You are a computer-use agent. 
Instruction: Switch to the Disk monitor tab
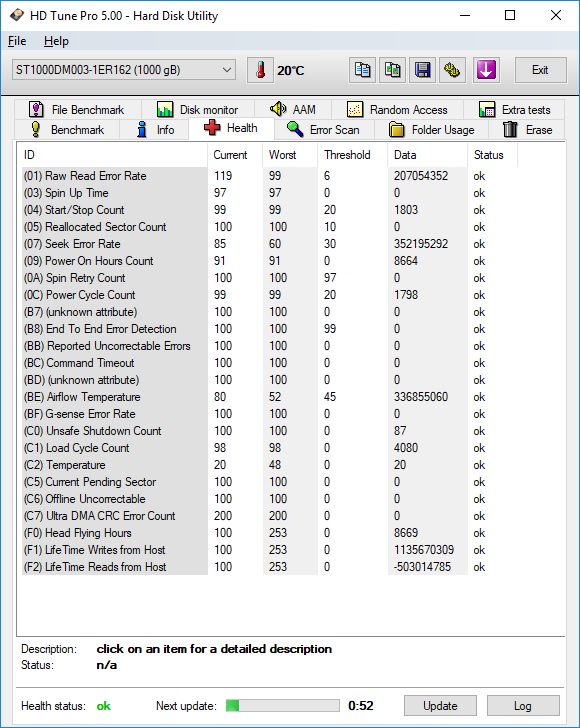pos(197,110)
